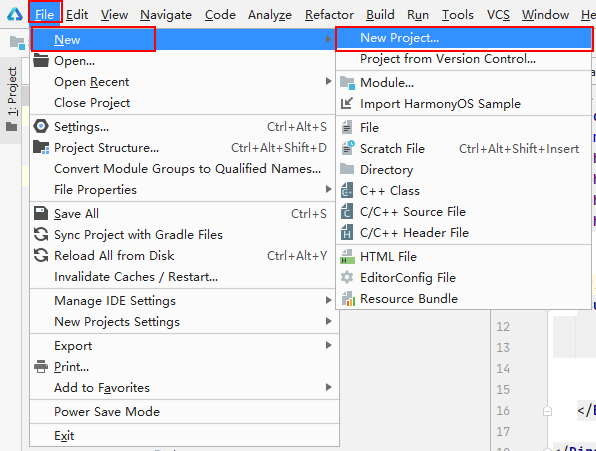Expand the New submenu arrow
This screenshot has width=596, height=451.
point(328,39)
